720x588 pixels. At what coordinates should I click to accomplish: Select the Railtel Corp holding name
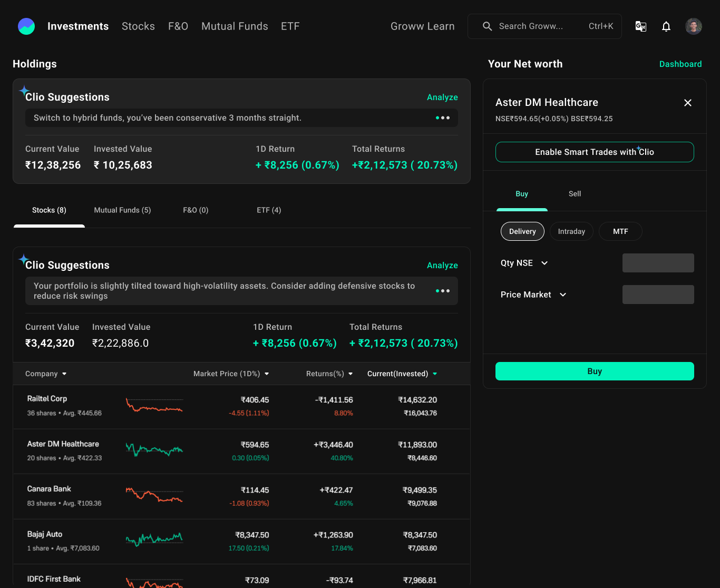coord(47,399)
